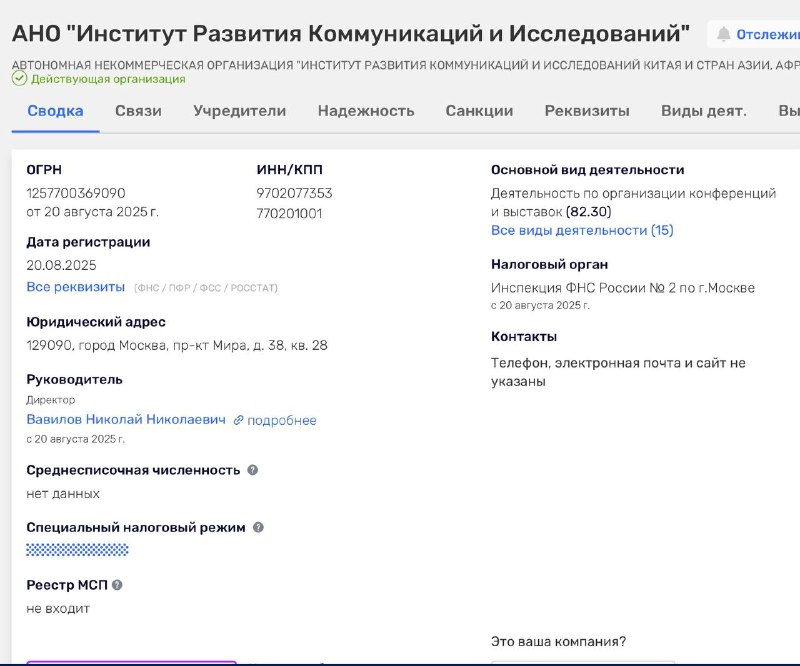This screenshot has height=666, width=800.
Task: Click the green checkmark status icon
Action: click(19, 78)
